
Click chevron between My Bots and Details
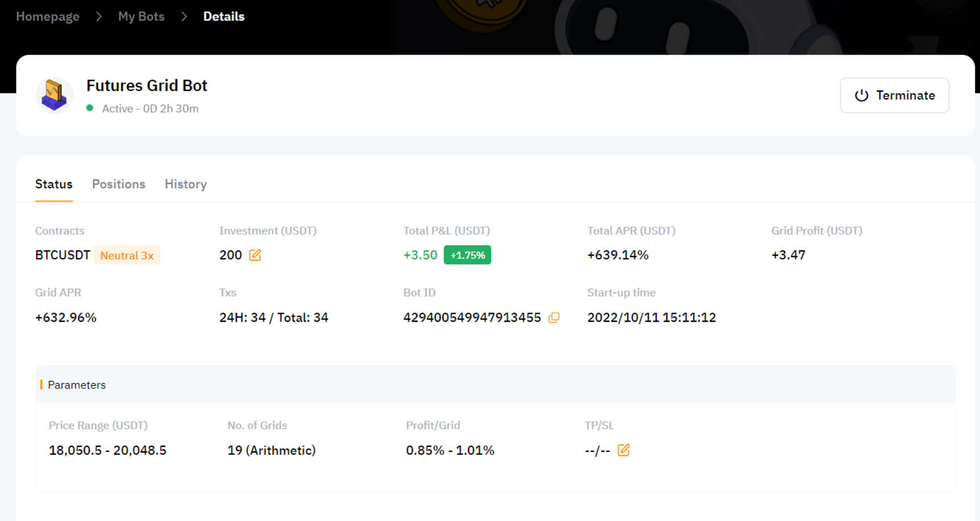coord(184,17)
